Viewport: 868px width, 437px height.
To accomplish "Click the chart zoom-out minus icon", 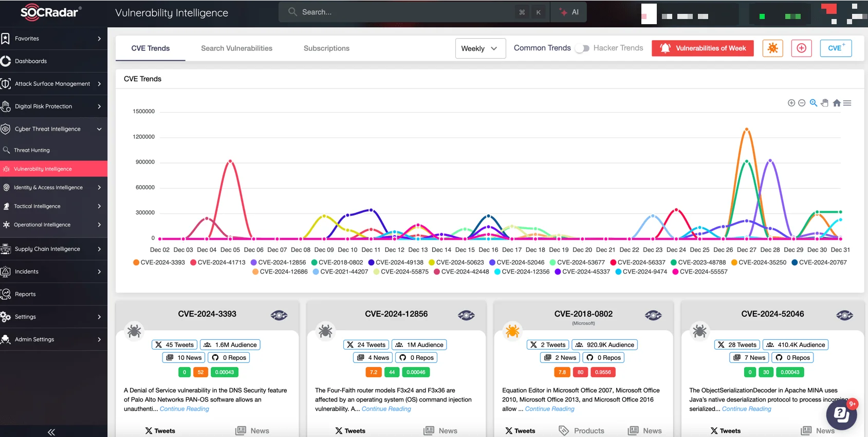I will pos(802,103).
